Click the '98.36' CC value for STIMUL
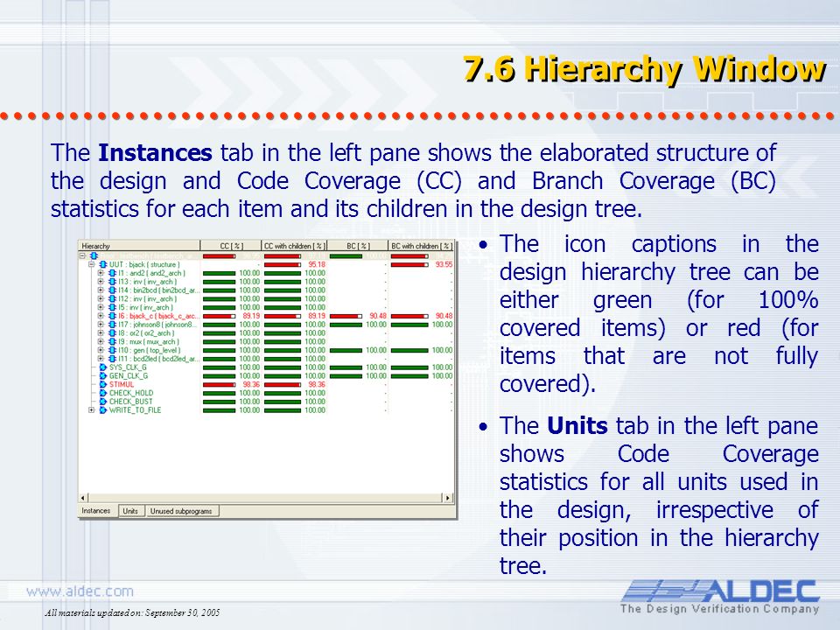Image resolution: width=840 pixels, height=630 pixels. [251, 385]
